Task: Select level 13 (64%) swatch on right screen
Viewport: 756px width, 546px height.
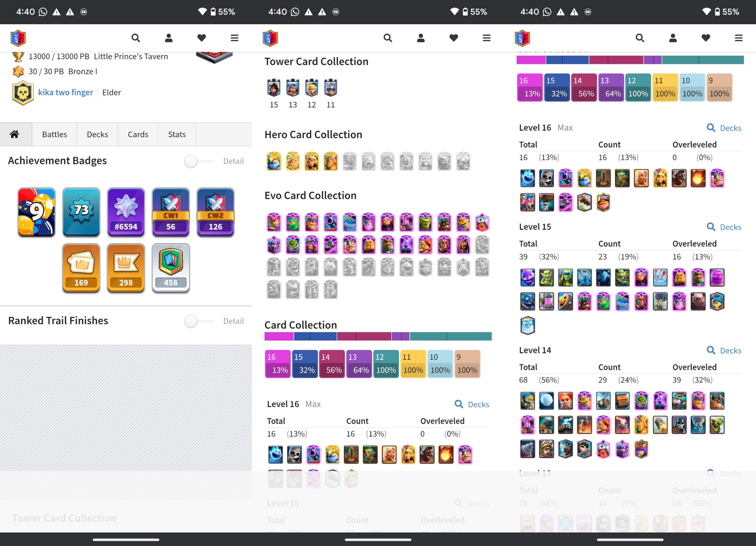Action: (x=611, y=87)
